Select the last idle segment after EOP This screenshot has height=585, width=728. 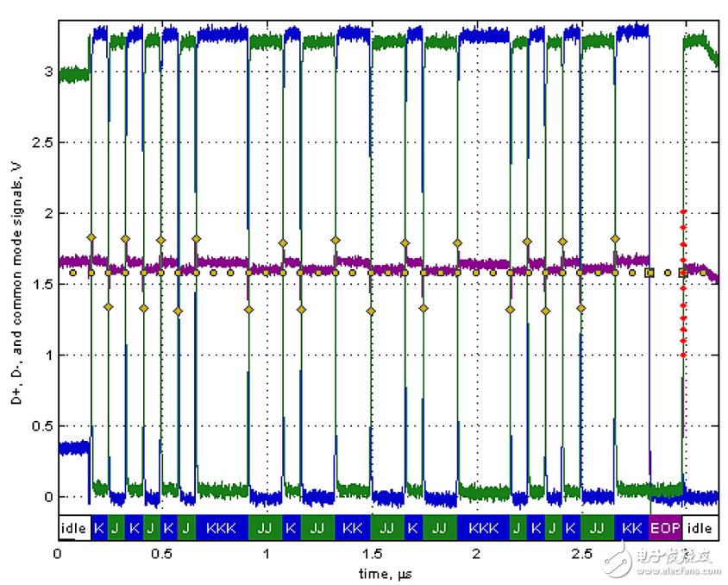point(700,527)
